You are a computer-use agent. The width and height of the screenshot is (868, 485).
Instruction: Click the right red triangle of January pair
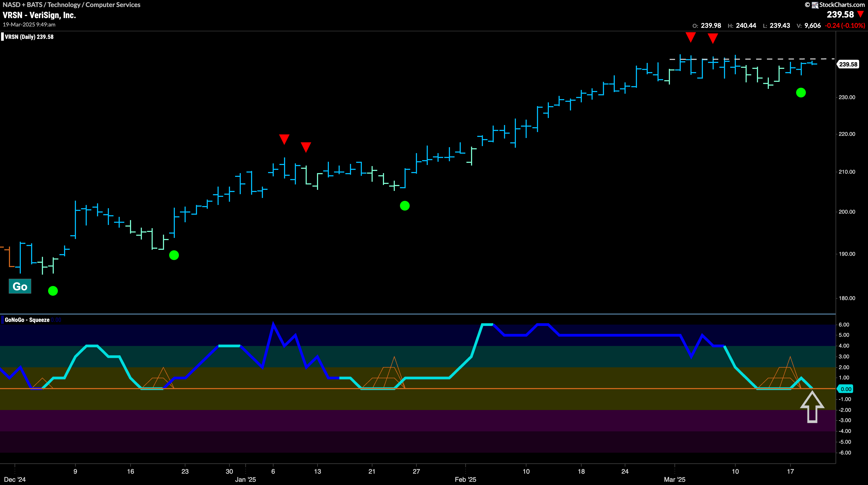coord(306,147)
